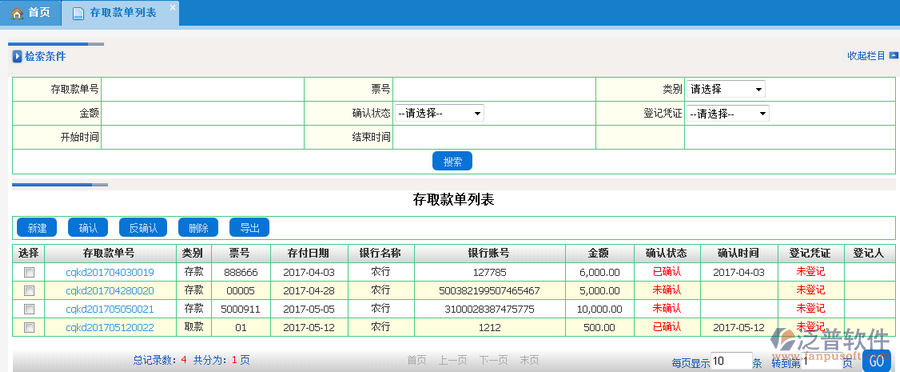Open the 类别 dropdown
The image size is (900, 372).
pos(726,89)
